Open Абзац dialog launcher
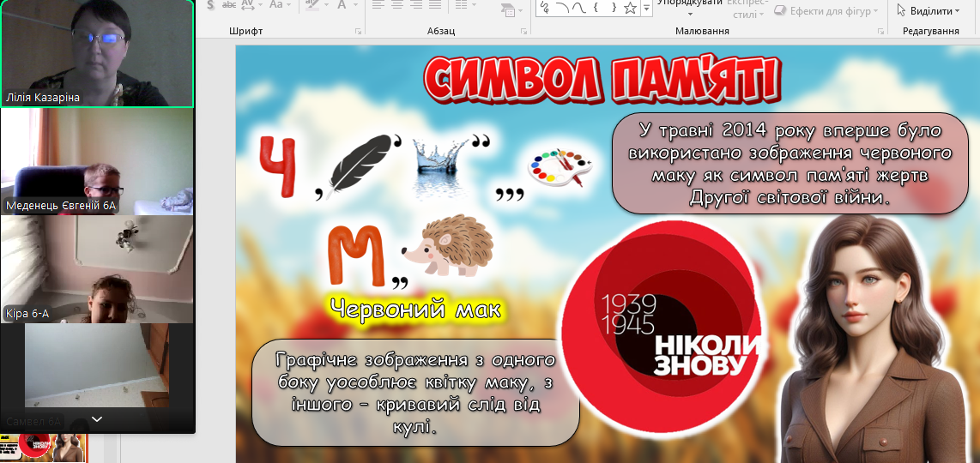 523,31
